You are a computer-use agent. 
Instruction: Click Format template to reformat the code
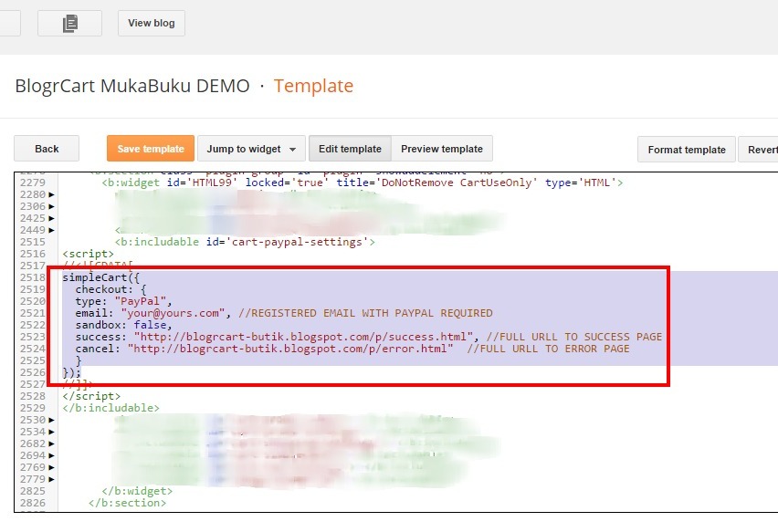[x=686, y=149]
